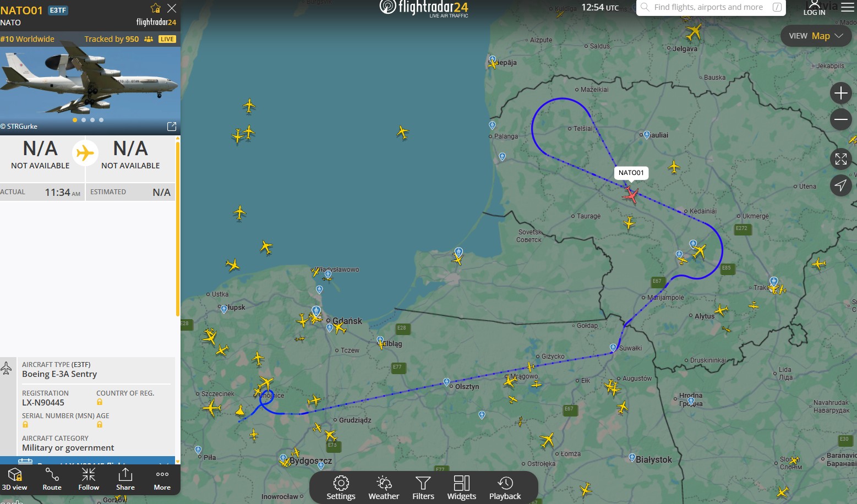Open the aircraft photo in external link
Screen dimensions: 857x504
pos(172,127)
